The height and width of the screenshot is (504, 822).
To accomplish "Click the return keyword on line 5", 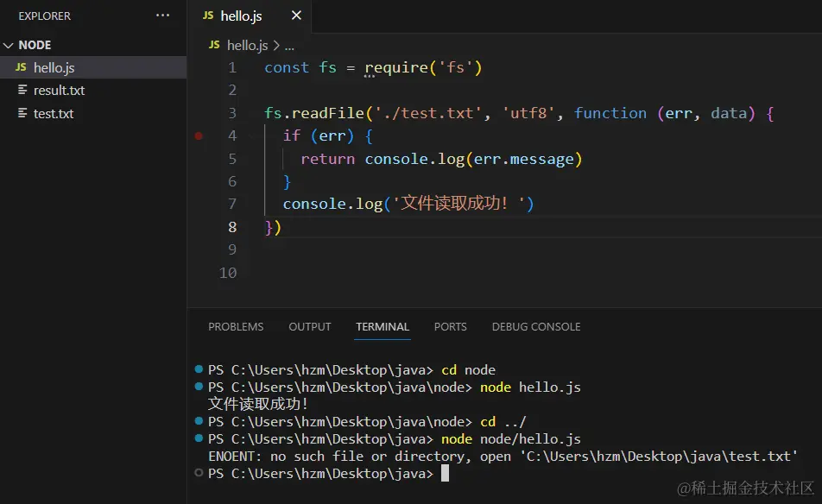I will pos(327,159).
